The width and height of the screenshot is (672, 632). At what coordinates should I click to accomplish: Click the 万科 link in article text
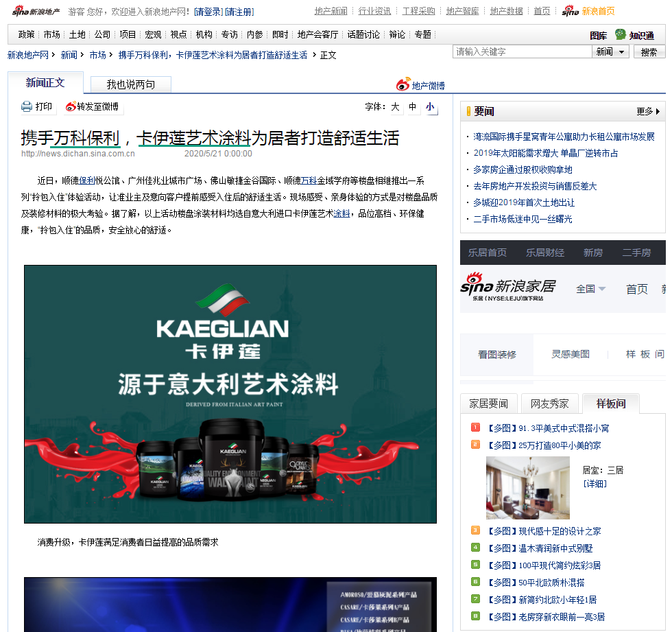pyautogui.click(x=309, y=180)
